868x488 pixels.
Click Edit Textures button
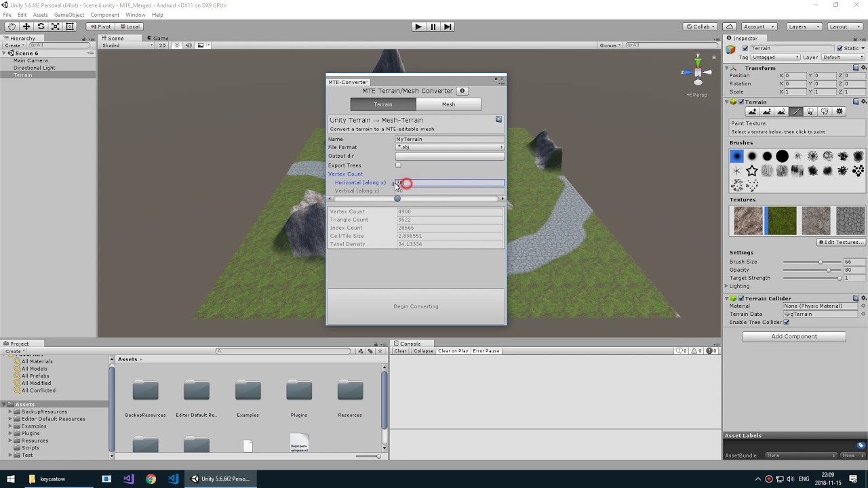pos(840,242)
